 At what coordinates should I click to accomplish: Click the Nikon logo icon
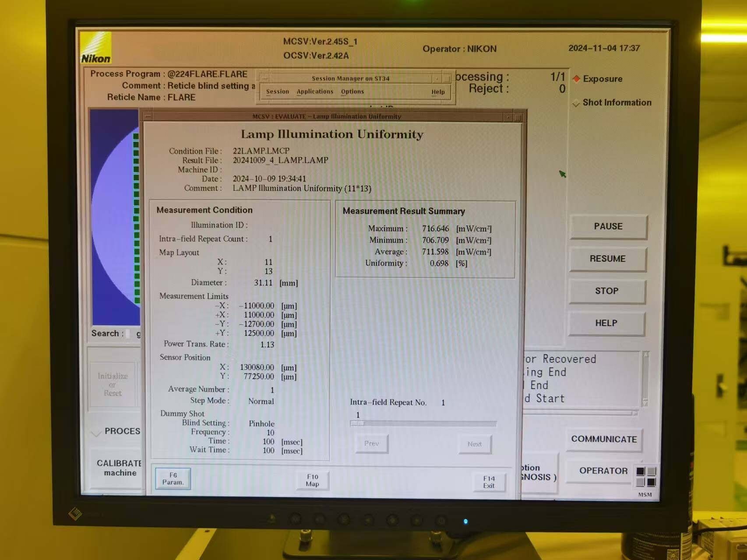95,48
